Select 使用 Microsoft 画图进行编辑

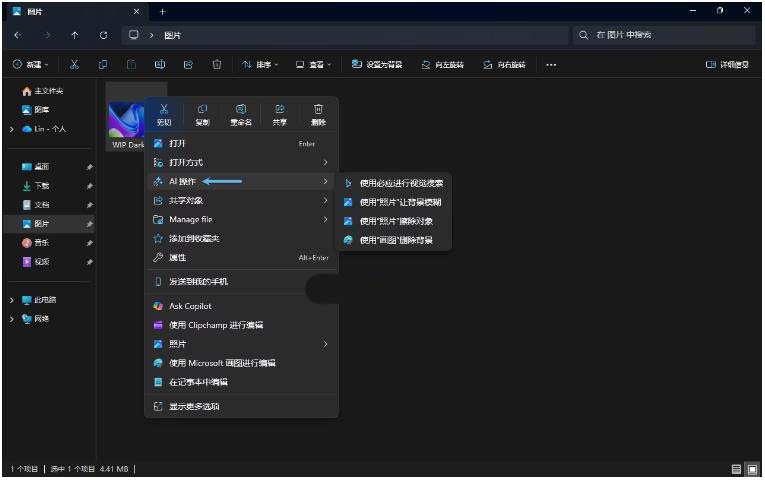point(242,363)
